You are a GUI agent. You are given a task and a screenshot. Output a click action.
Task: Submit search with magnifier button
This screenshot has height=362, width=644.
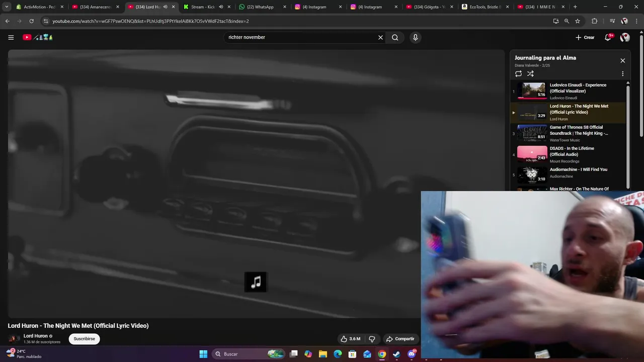(x=395, y=37)
